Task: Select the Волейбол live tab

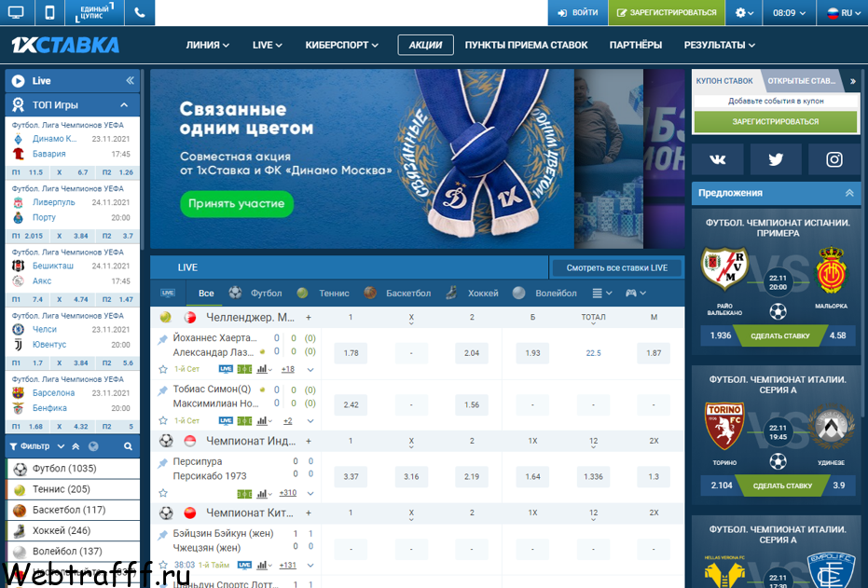Action: [x=544, y=294]
